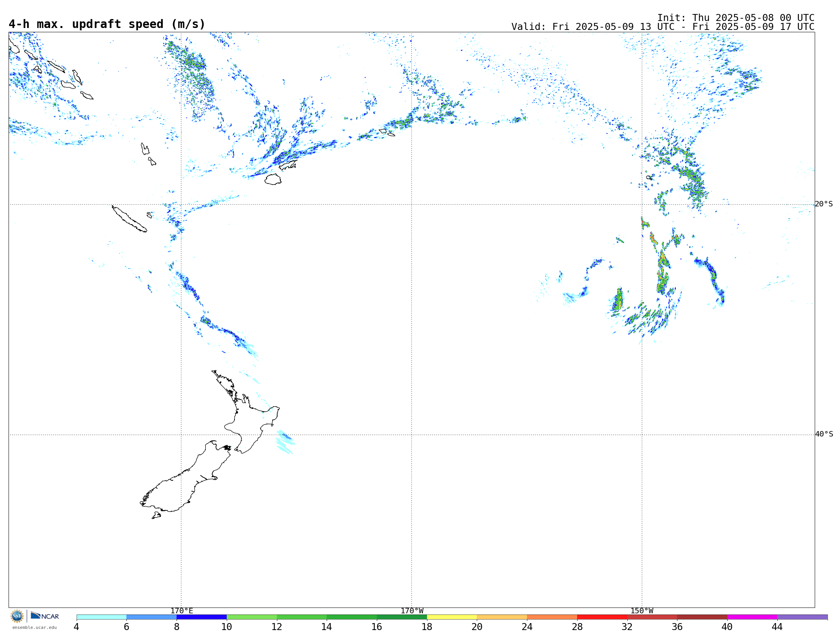Click the NSF logo
The height and width of the screenshot is (632, 840).
pyautogui.click(x=17, y=616)
